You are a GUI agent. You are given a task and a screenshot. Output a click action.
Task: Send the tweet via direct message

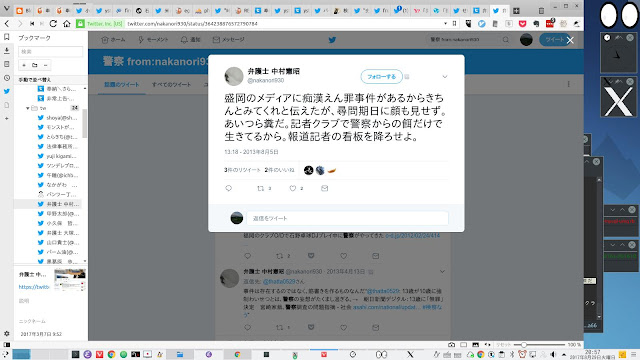coord(324,188)
